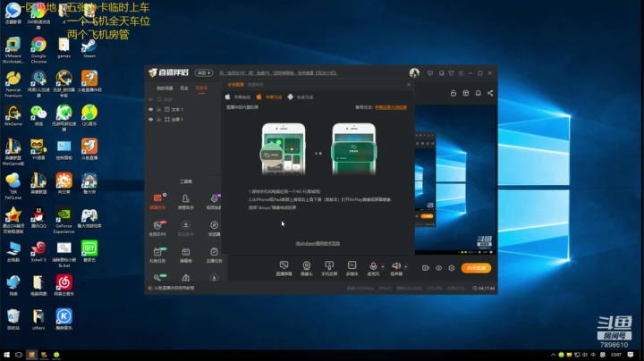Viewport: 644px width, 361px height.
Task: Open the user avatar in title bar
Action: click(414, 72)
